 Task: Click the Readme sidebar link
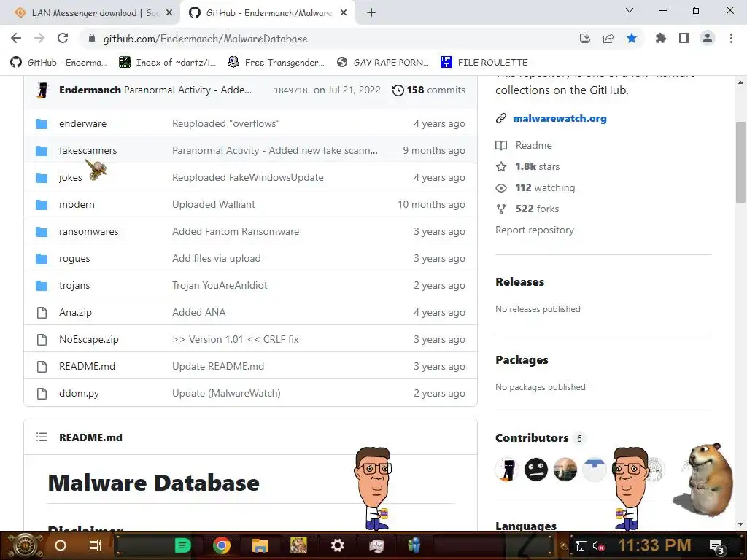[533, 145]
